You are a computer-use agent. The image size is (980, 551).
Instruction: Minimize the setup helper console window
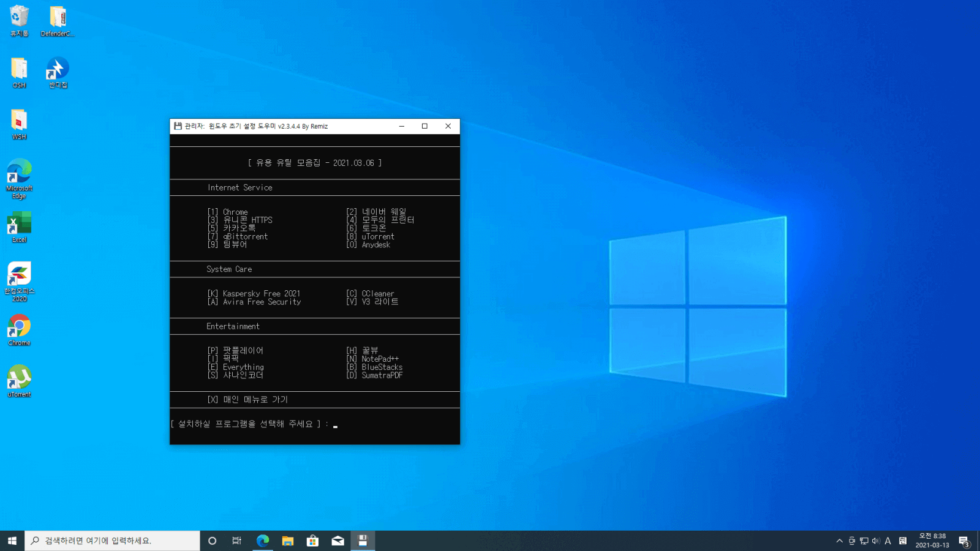[402, 126]
